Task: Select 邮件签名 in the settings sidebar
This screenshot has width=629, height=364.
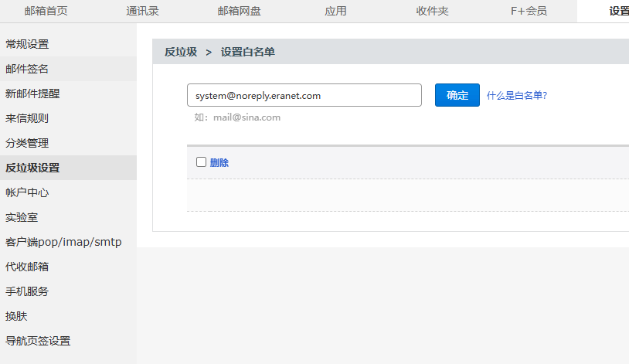Action: coord(27,69)
